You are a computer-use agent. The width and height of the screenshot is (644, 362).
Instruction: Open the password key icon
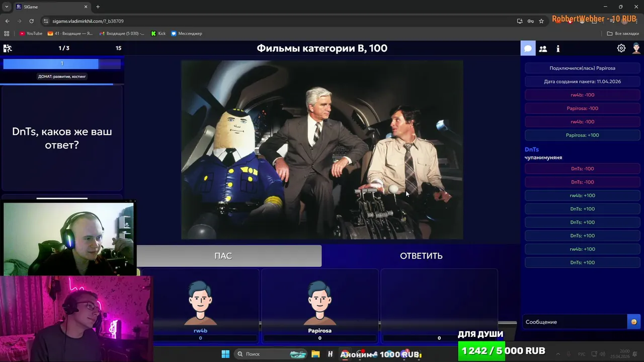(530, 21)
